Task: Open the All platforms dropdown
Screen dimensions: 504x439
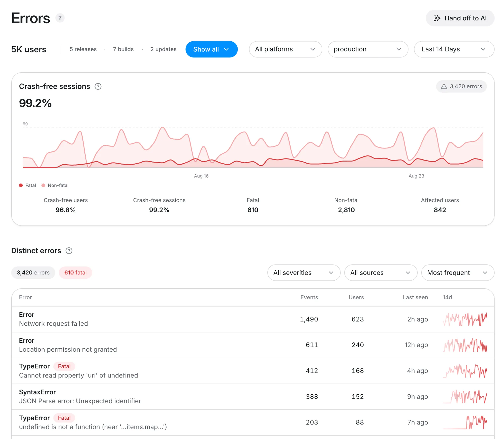Action: point(286,49)
